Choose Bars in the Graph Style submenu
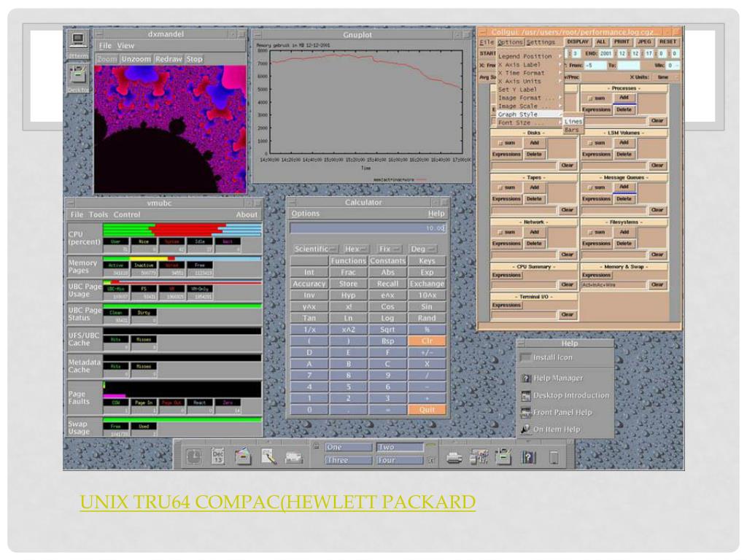 pyautogui.click(x=572, y=130)
